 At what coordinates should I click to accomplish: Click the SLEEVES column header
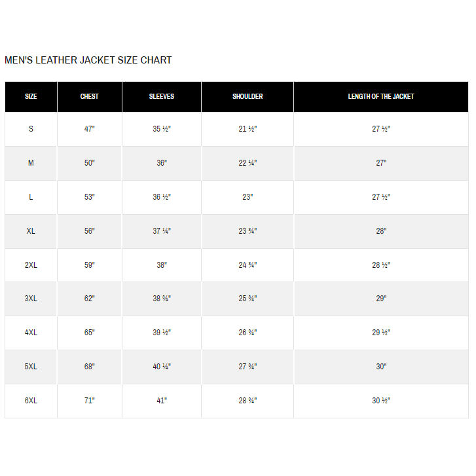point(162,96)
